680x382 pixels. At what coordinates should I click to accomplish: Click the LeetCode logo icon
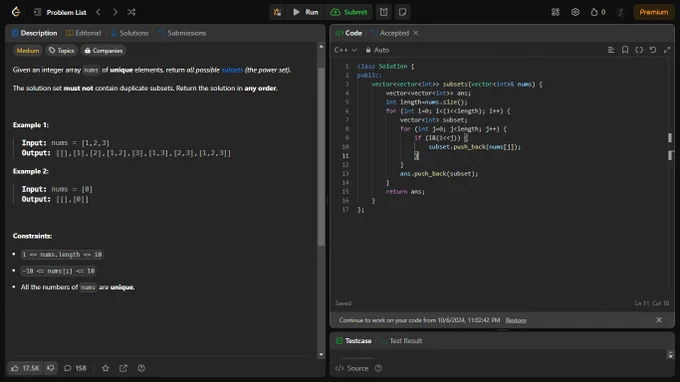coord(16,12)
